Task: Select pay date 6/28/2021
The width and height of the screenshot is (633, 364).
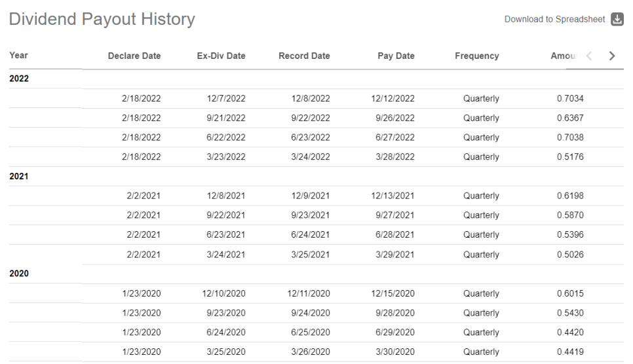Action: 395,234
